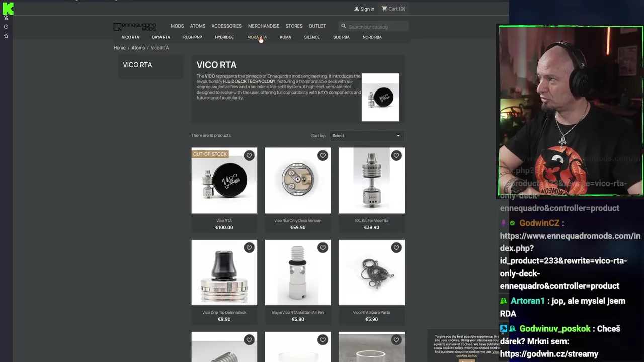Open the STORES menu
The width and height of the screenshot is (644, 362).
coord(294,26)
